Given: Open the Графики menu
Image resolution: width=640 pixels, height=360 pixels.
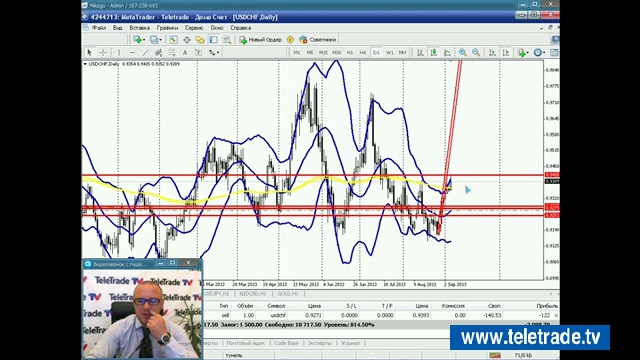Looking at the screenshot, I should pyautogui.click(x=167, y=28).
